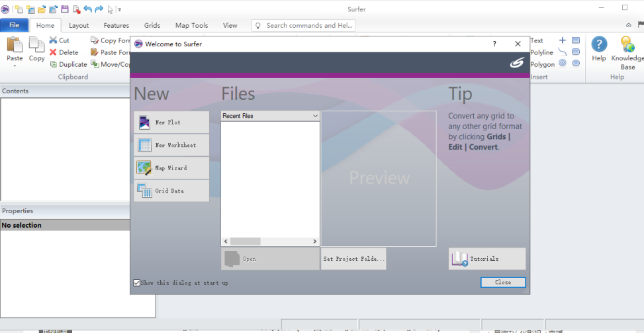This screenshot has height=333, width=644.
Task: Click the Preview pane in the Welcome dialog
Action: point(379,179)
